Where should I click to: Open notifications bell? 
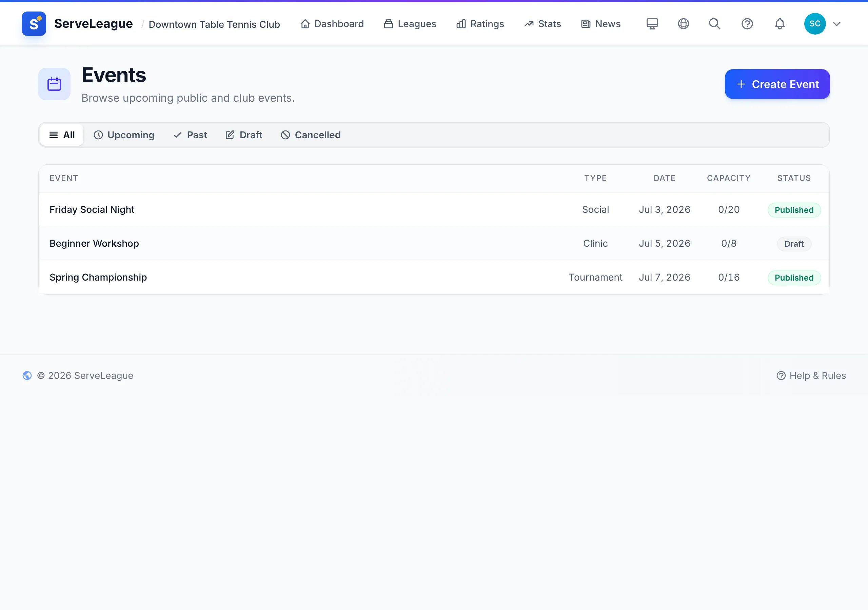pos(780,24)
